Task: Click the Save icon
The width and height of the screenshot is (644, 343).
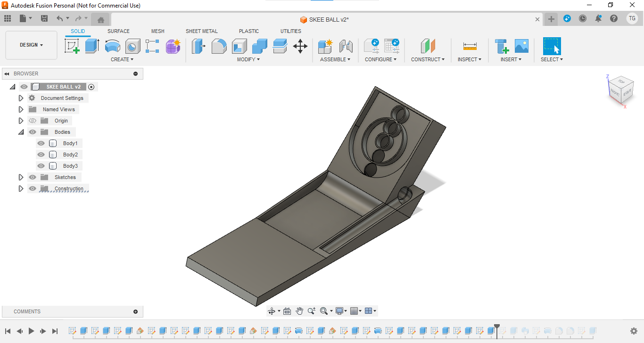Action: [44, 18]
